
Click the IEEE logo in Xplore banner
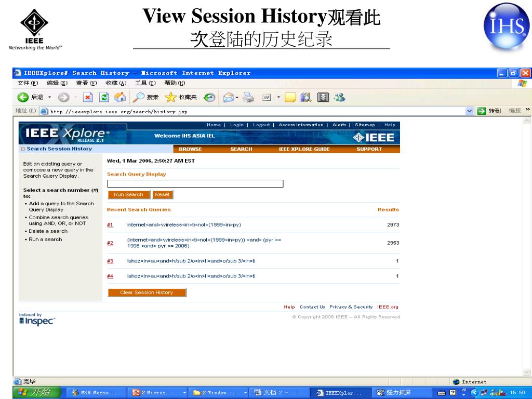[373, 137]
